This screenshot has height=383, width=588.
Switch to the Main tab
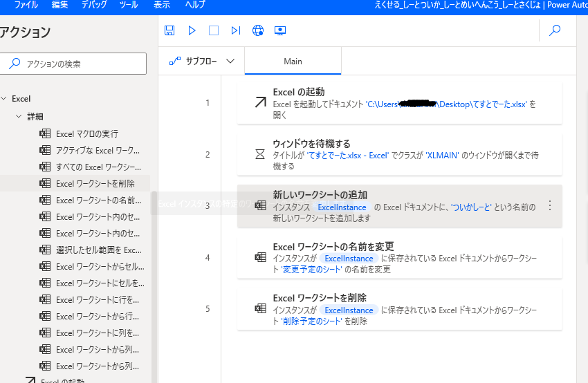point(293,61)
